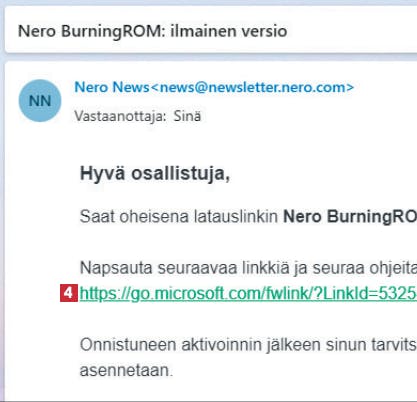Viewport: 417px width, 402px height.
Task: Click the word asennetaan in the body
Action: click(126, 370)
